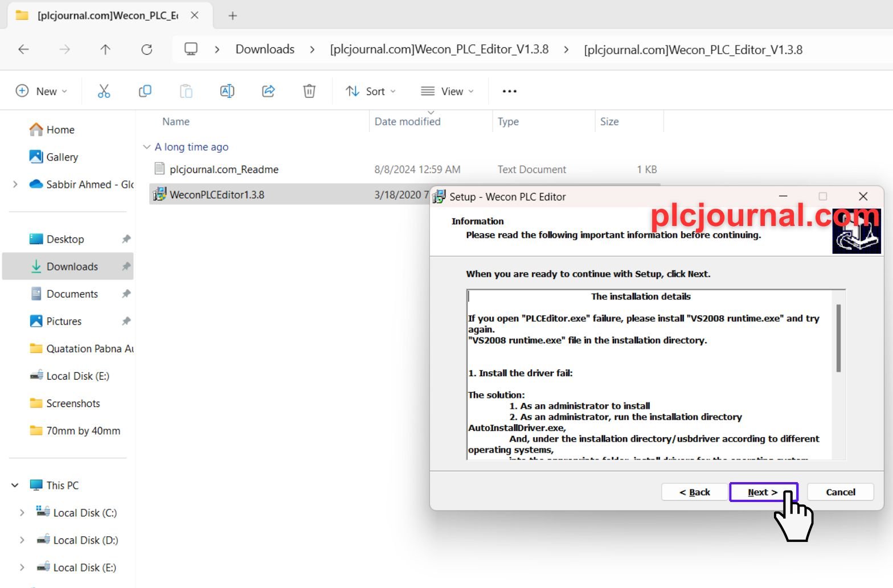Open Gallery in navigation pane
This screenshot has height=588, width=893.
point(54,157)
